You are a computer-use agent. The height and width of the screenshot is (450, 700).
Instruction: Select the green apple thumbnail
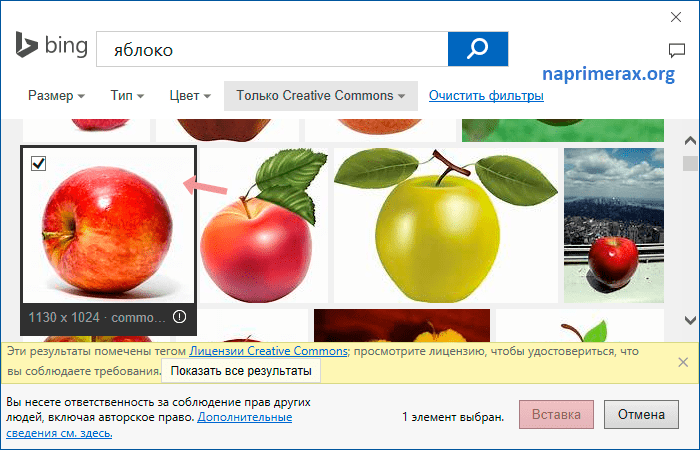point(446,225)
